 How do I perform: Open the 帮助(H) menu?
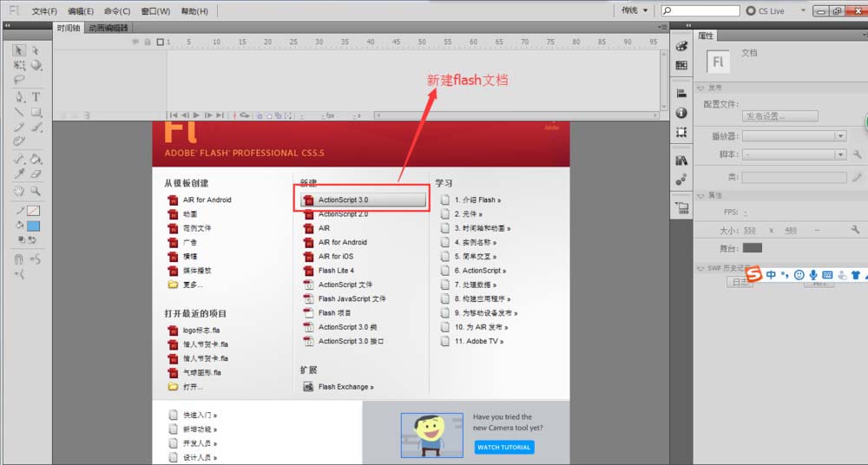click(194, 11)
